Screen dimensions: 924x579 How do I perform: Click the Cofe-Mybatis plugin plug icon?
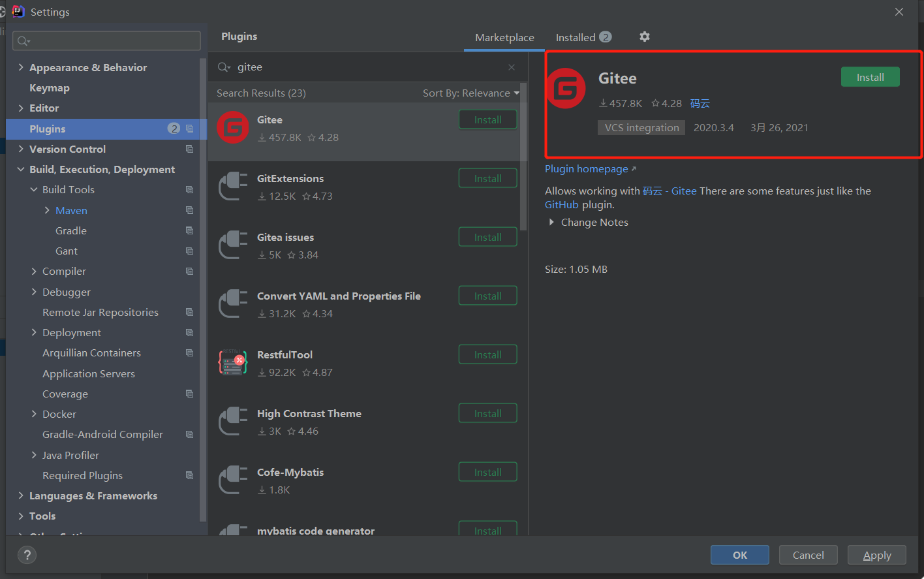(233, 480)
